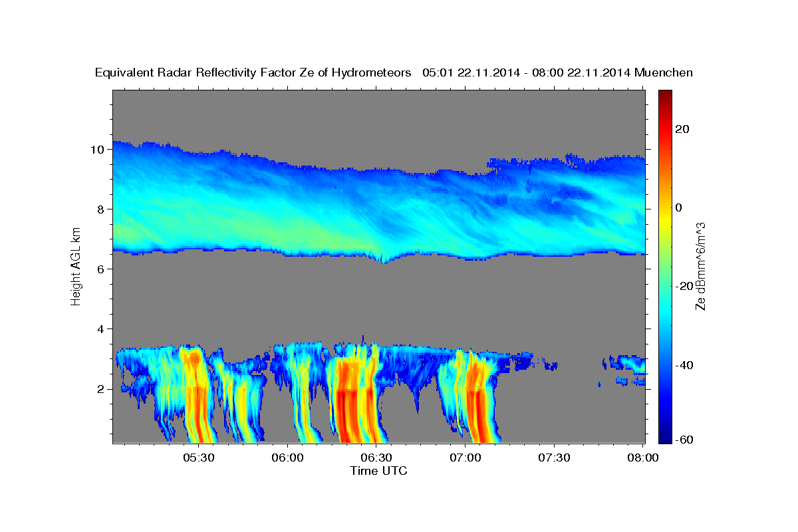The height and width of the screenshot is (532, 798).
Task: Click the 06:00 time tick label
Action: tap(288, 458)
